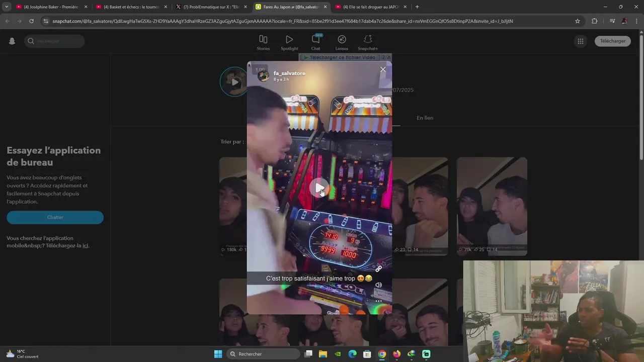Mute the story with the speaker icon
644x362 pixels.
coord(378,285)
